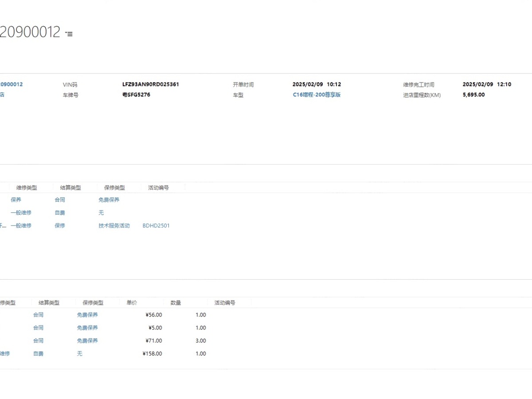Select the 技术服务活动 warranty type link
The image size is (532, 399).
click(x=114, y=226)
